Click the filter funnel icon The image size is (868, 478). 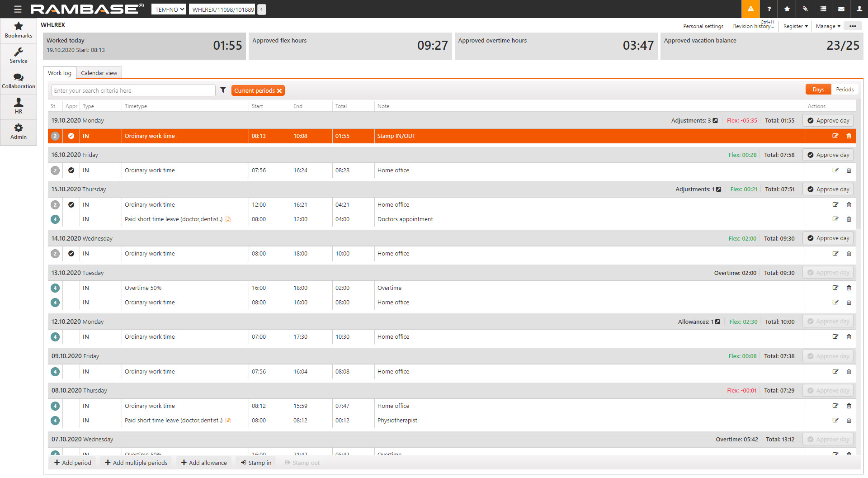[223, 90]
